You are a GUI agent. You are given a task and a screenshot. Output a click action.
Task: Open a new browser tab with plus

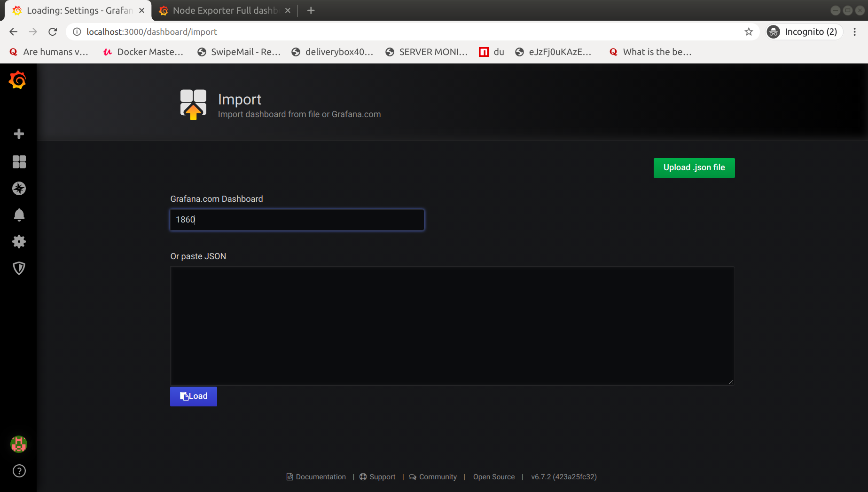[311, 10]
